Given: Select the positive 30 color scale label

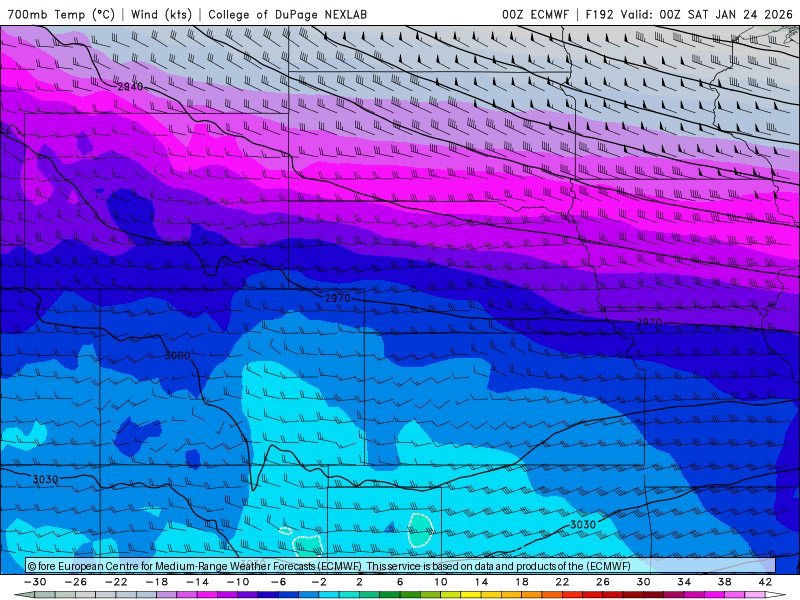Looking at the screenshot, I should [x=643, y=582].
